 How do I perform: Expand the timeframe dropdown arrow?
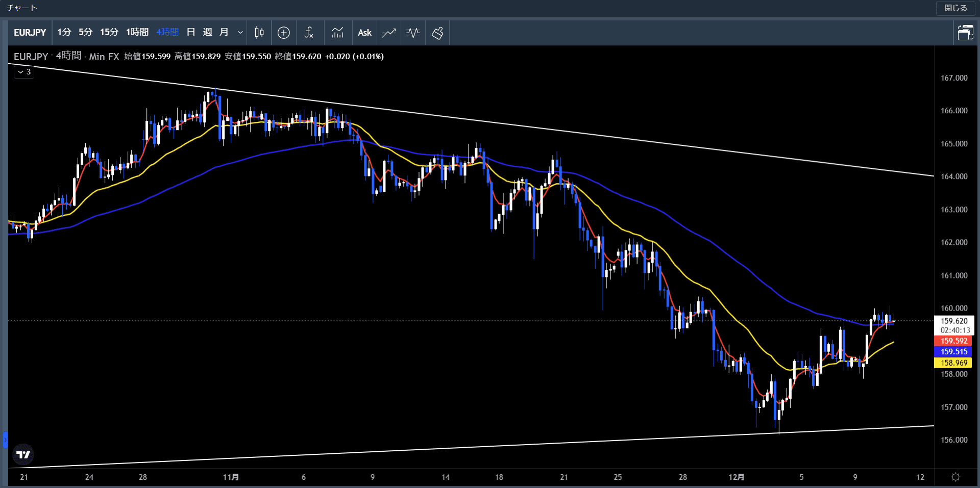[x=240, y=33]
